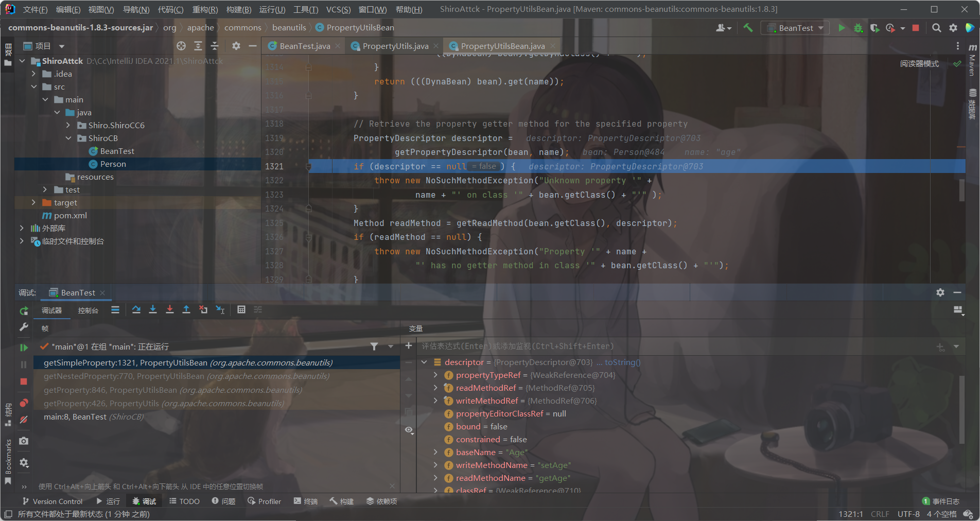Image resolution: width=980 pixels, height=521 pixels.
Task: Click Force Step Into red arrow
Action: pyautogui.click(x=170, y=309)
